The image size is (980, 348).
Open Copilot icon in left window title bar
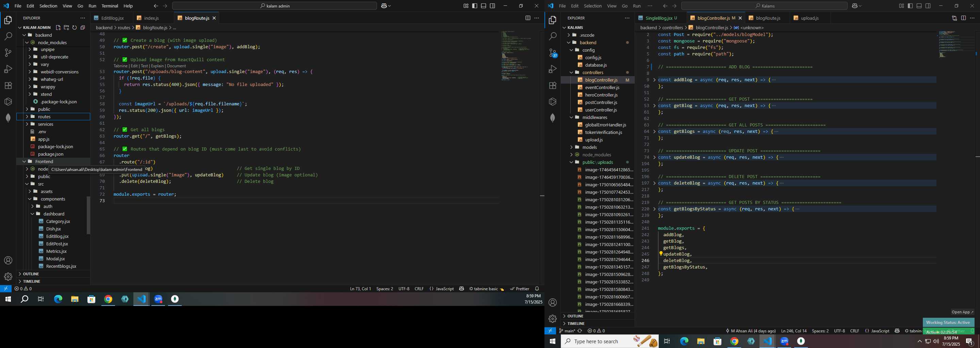(384, 6)
